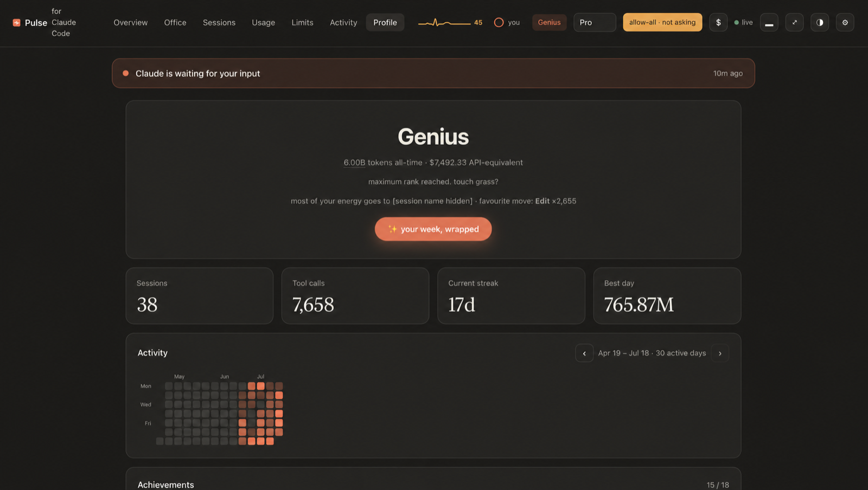Go to next activity date range

[x=720, y=353]
